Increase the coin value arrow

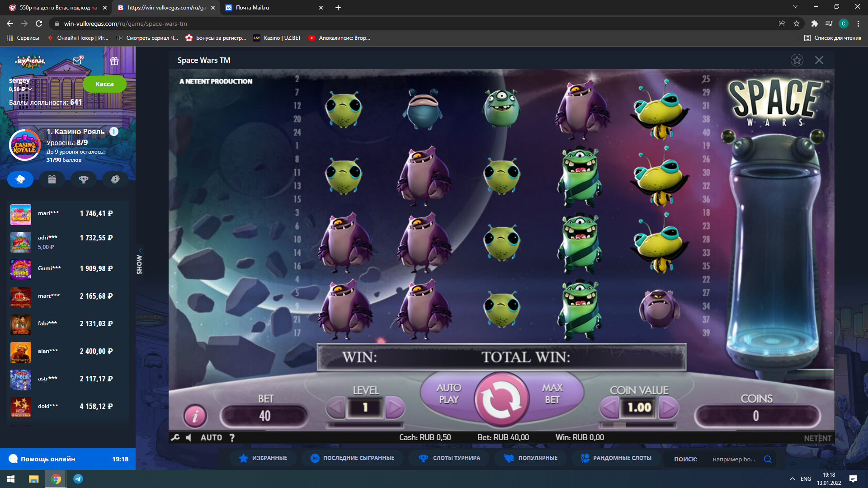pyautogui.click(x=669, y=408)
